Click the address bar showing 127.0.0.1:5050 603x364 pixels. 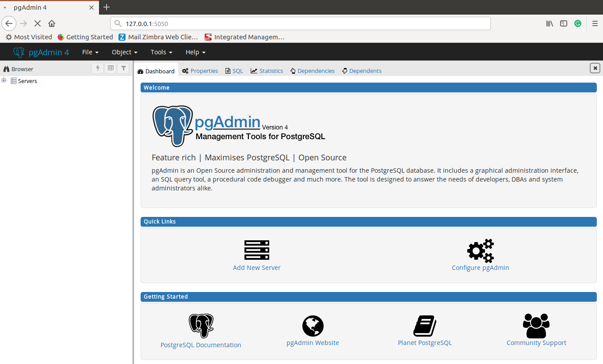300,23
